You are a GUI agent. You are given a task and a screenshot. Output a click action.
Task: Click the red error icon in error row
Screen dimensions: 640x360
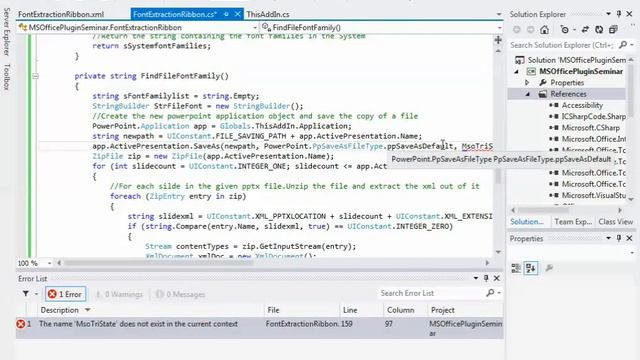point(20,324)
